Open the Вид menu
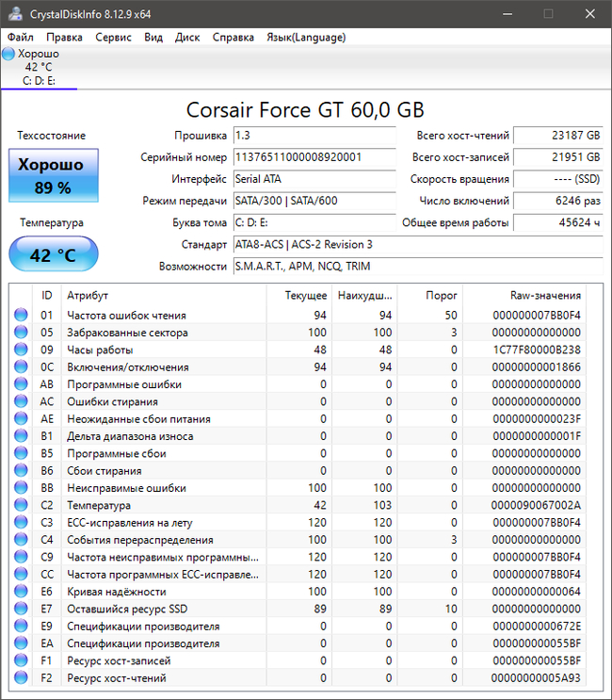 tap(153, 37)
